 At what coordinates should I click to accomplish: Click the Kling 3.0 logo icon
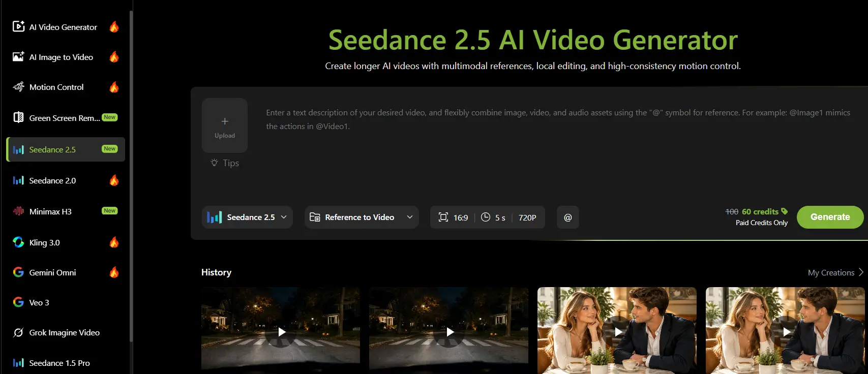point(18,242)
